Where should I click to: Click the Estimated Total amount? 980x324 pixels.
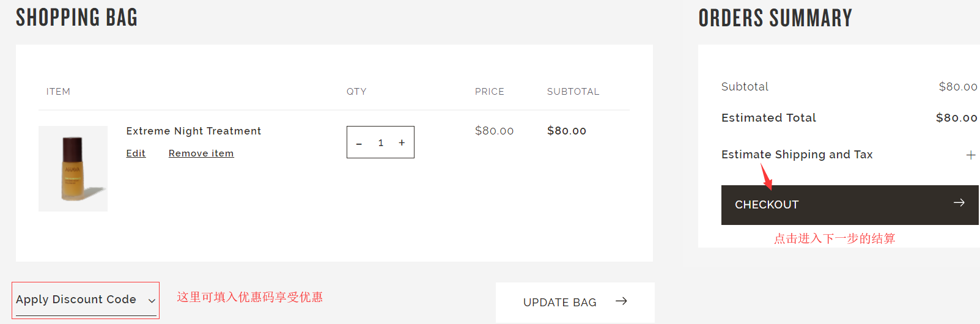[x=956, y=118]
